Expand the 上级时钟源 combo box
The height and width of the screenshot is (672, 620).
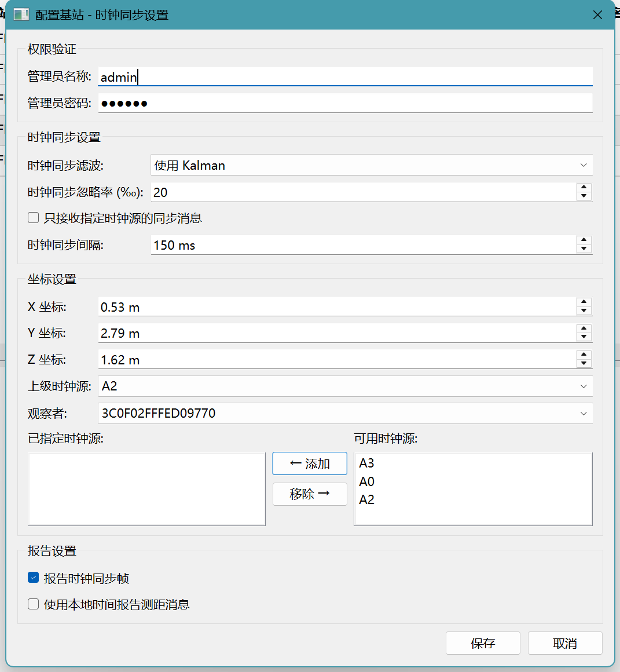(x=345, y=386)
